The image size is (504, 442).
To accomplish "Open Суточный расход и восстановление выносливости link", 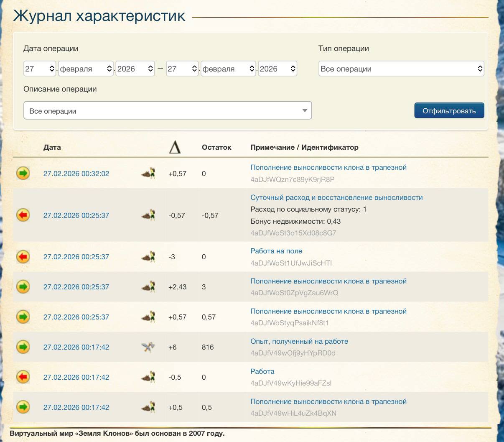I will click(336, 197).
